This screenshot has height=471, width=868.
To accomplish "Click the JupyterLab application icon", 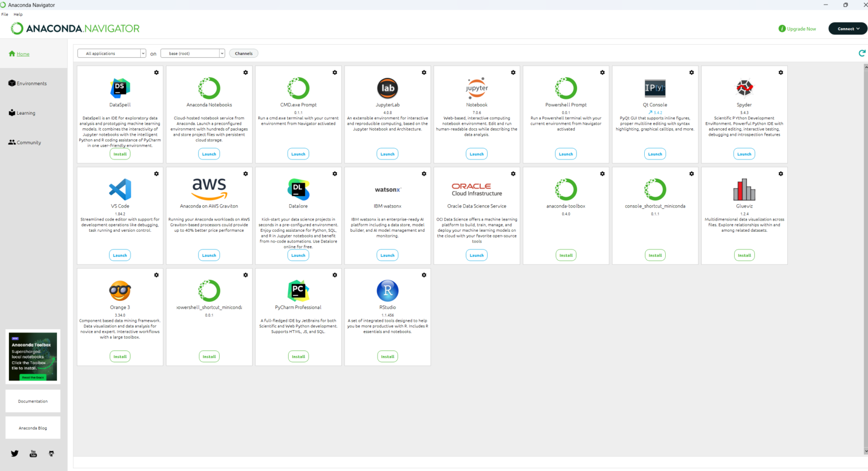I will pyautogui.click(x=388, y=88).
